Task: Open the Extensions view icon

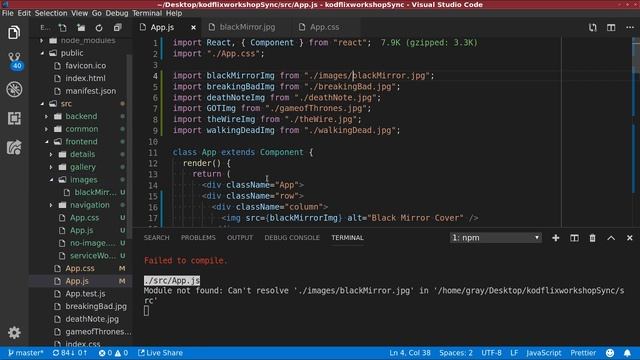Action: coord(14,118)
